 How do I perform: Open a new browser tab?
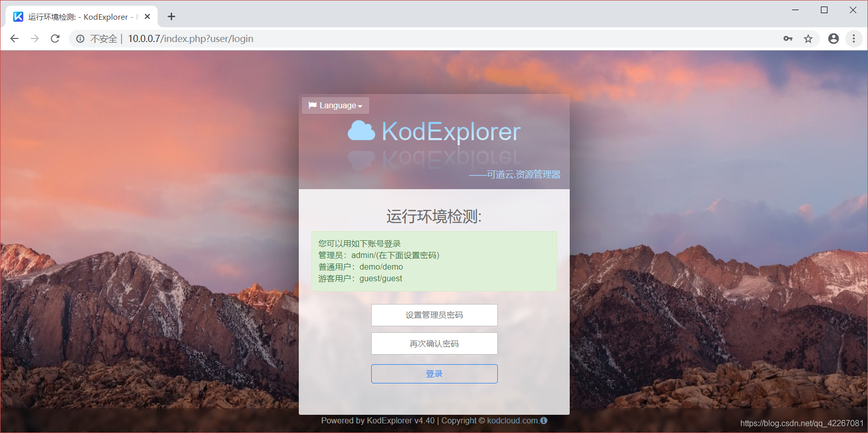[x=172, y=17]
